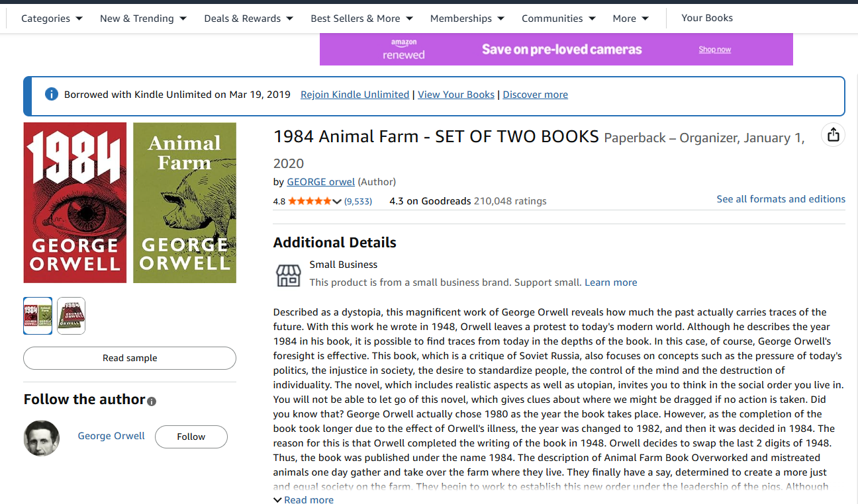
Task: Click the share icon beside the title
Action: pyautogui.click(x=833, y=135)
